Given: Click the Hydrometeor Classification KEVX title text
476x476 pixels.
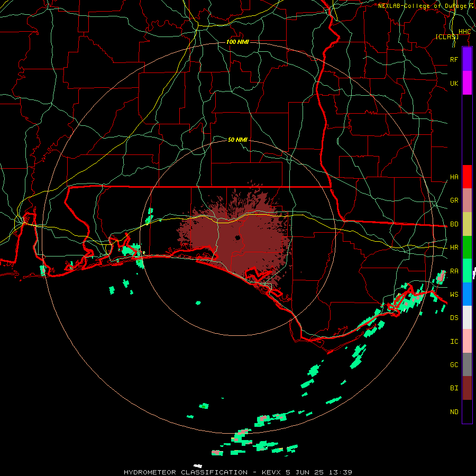Looking at the screenshot, I should [238, 472].
